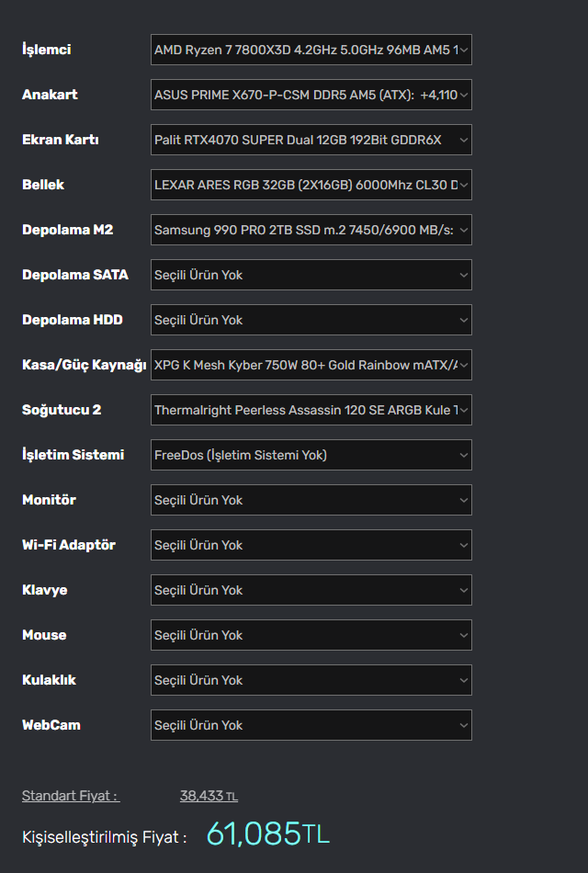
Task: Open the Depolama M2 storage dropdown
Action: pyautogui.click(x=311, y=230)
